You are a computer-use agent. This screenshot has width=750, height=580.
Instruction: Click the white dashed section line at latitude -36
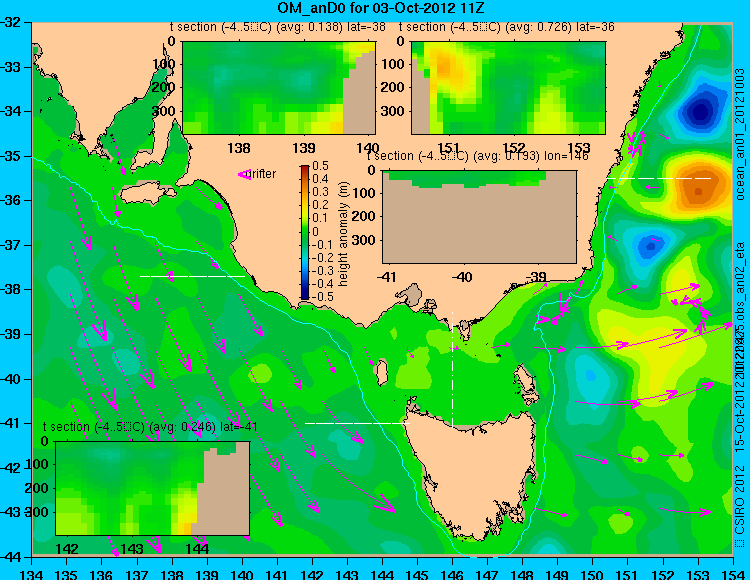click(659, 178)
